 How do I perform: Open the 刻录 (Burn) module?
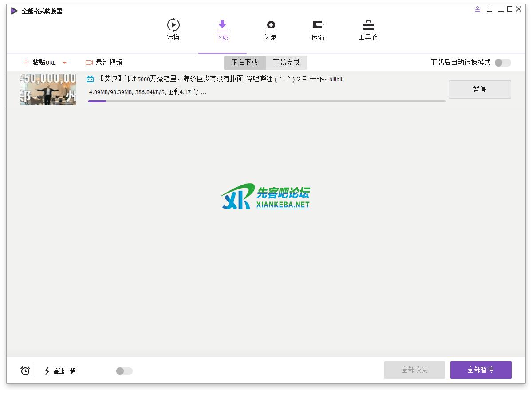point(270,29)
